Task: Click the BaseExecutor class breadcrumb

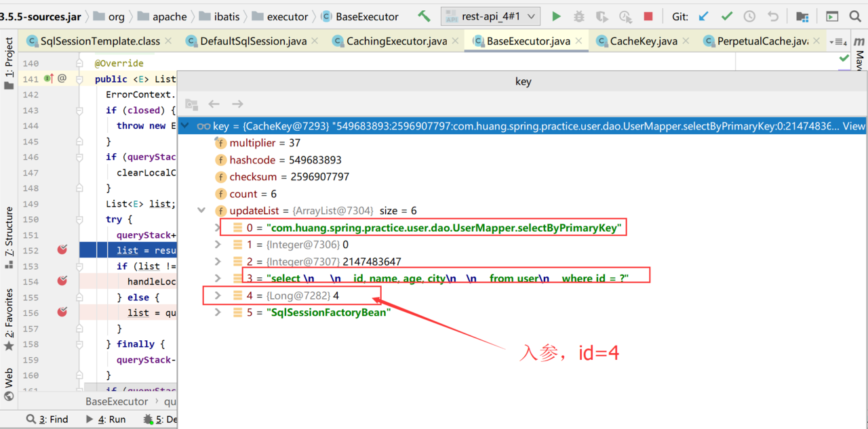Action: click(359, 16)
